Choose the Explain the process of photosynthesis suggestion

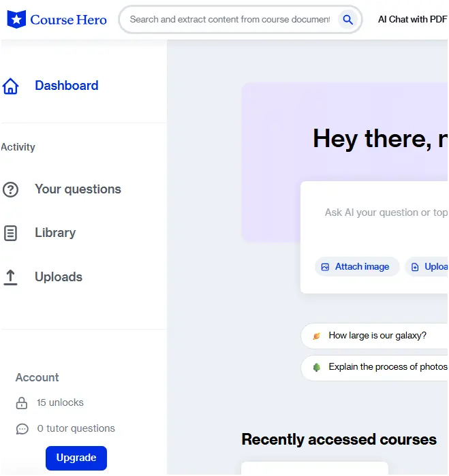[x=375, y=367]
